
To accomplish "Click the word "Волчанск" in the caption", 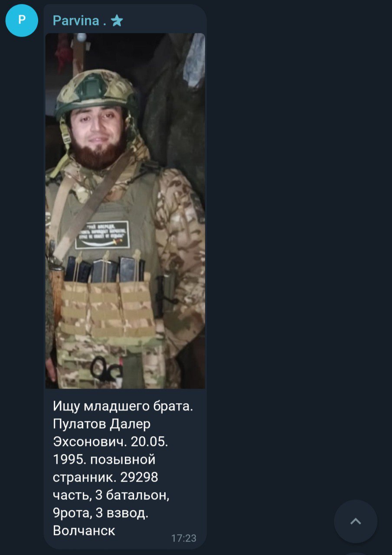I will pyautogui.click(x=84, y=530).
